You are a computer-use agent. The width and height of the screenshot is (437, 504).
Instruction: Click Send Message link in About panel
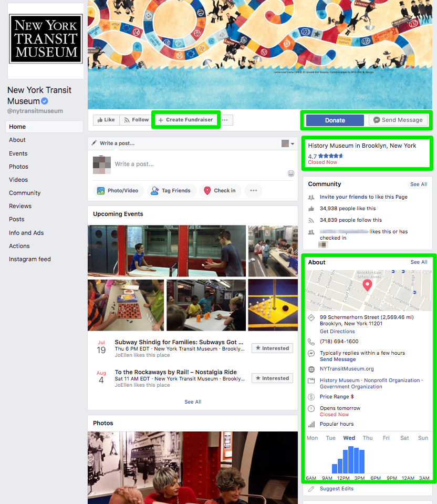[338, 359]
